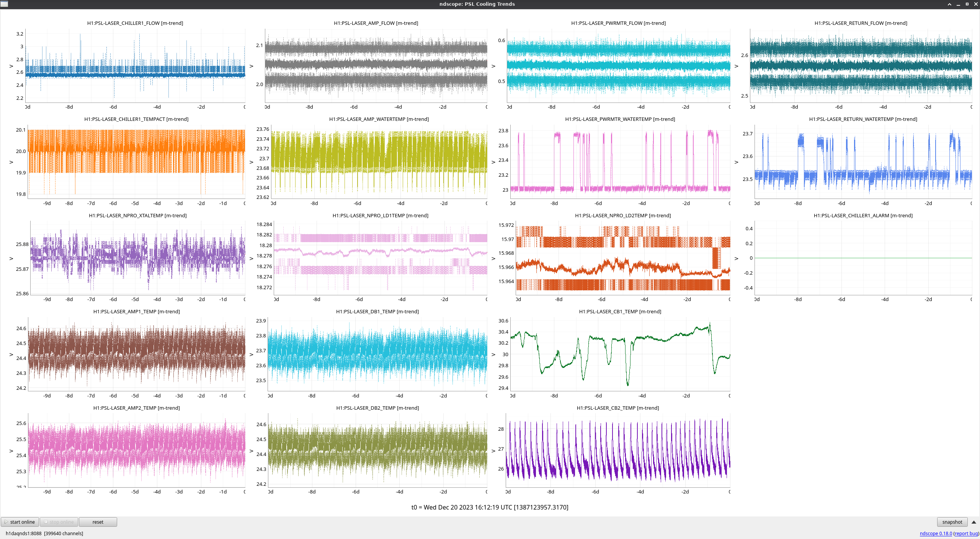Click the start online play button
Viewport: 980px width, 539px height.
20,522
